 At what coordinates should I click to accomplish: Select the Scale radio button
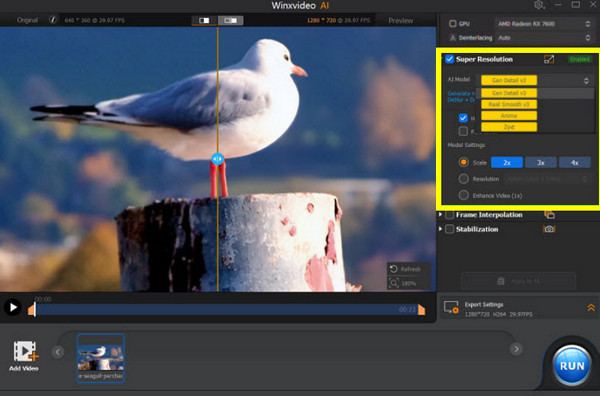point(463,162)
